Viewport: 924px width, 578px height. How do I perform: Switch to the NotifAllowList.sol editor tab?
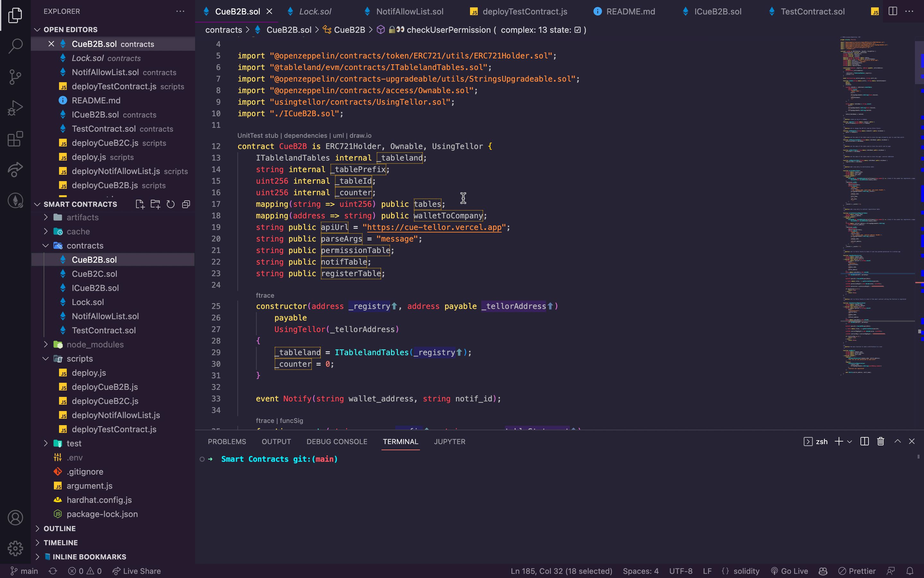click(x=409, y=12)
